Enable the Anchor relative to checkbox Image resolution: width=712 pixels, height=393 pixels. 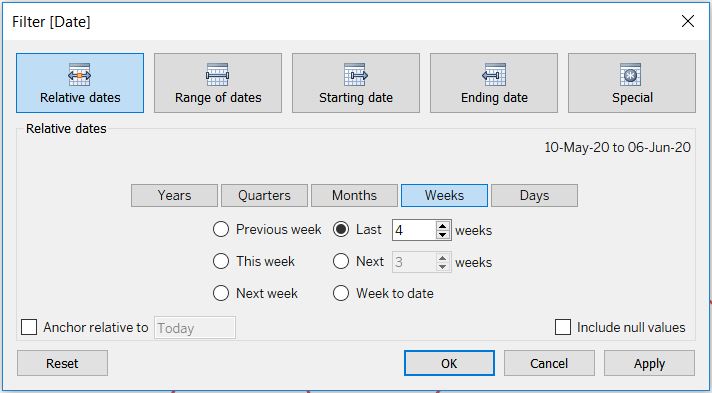(29, 327)
